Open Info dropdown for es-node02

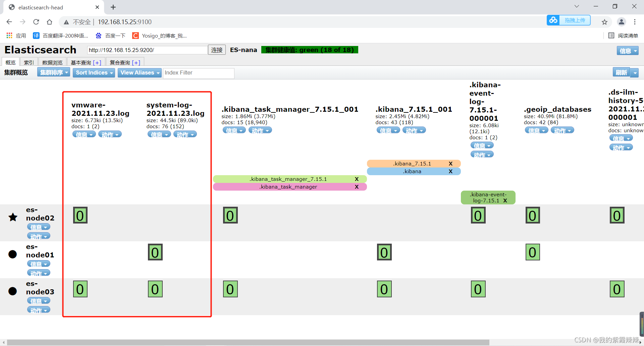tap(39, 227)
